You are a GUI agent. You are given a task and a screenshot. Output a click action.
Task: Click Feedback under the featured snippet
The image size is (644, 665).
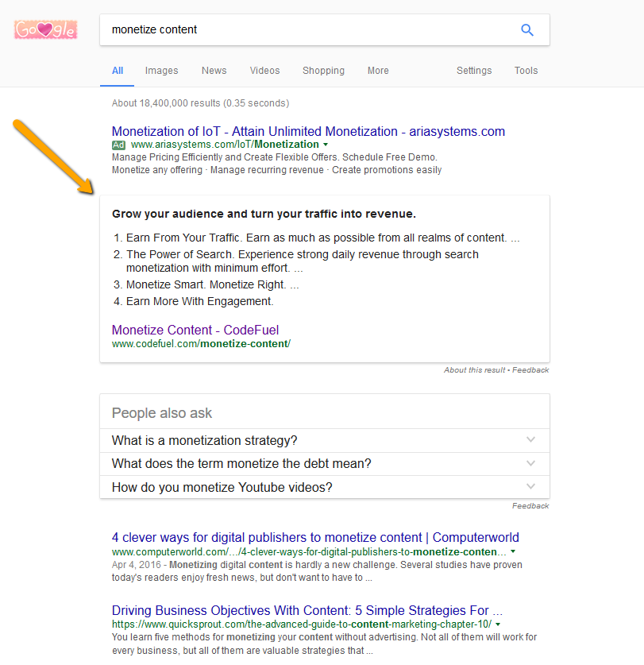(530, 369)
